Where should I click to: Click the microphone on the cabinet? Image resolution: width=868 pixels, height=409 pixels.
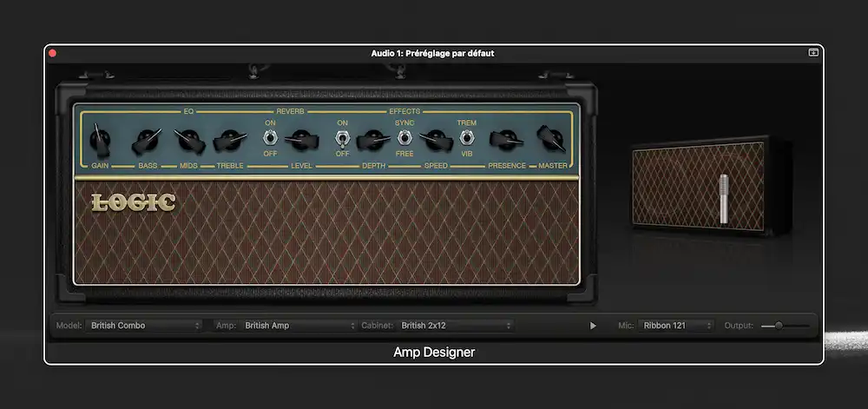coord(724,199)
